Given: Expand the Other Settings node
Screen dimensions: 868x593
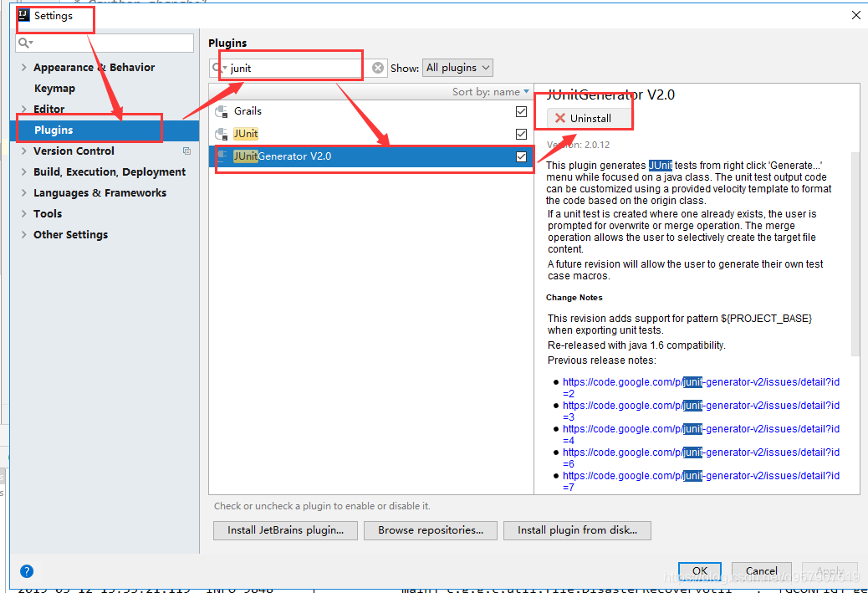Looking at the screenshot, I should click(x=23, y=235).
